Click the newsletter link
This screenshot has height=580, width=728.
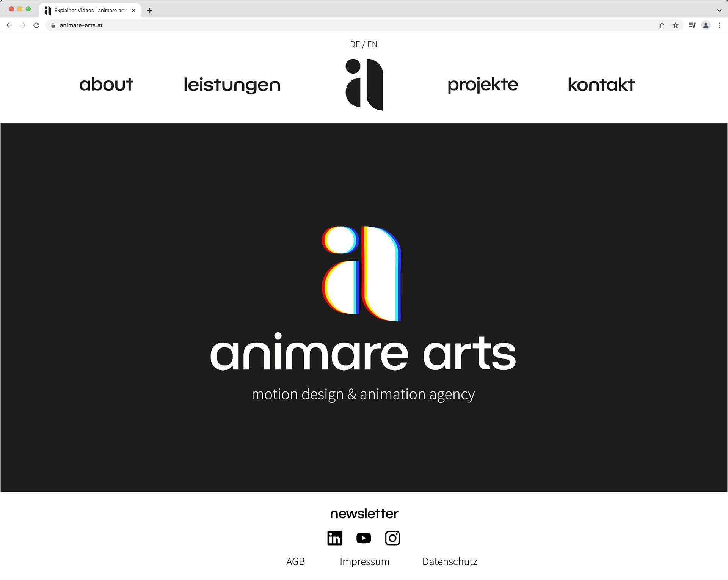tap(364, 514)
